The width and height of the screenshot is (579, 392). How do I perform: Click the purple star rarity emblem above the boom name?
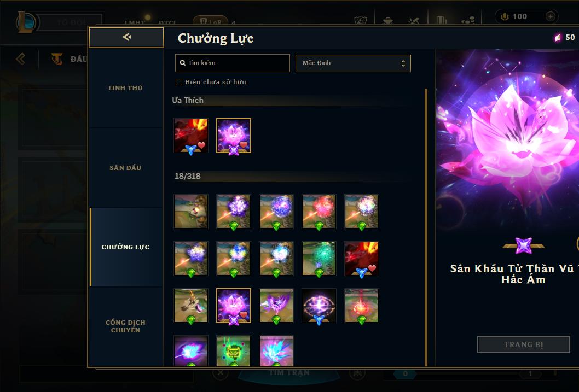click(x=523, y=245)
